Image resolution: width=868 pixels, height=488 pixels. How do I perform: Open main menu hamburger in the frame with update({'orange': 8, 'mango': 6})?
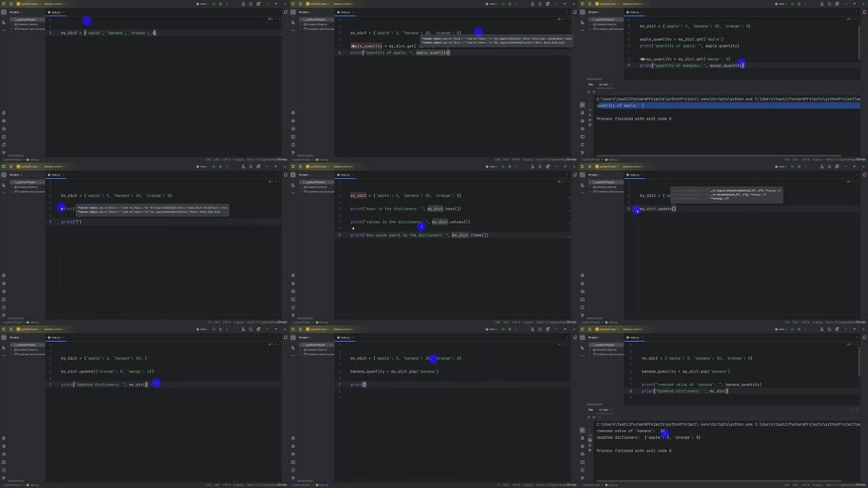[x=11, y=329]
